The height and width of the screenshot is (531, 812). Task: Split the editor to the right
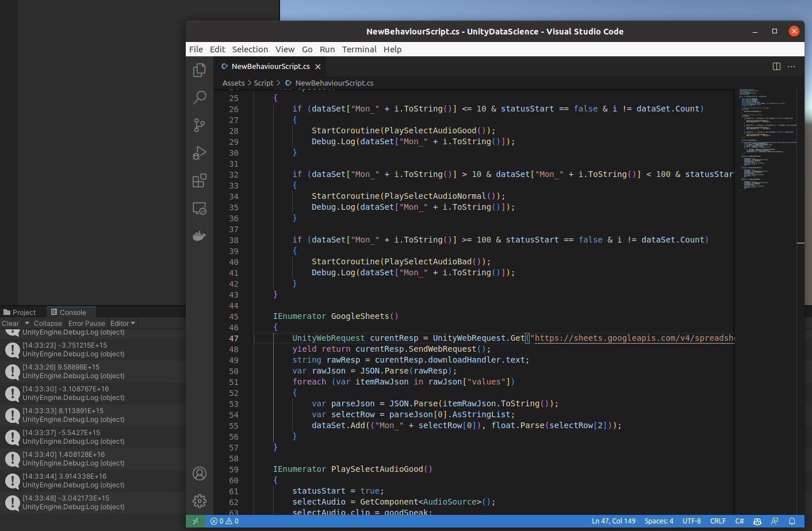coord(776,67)
